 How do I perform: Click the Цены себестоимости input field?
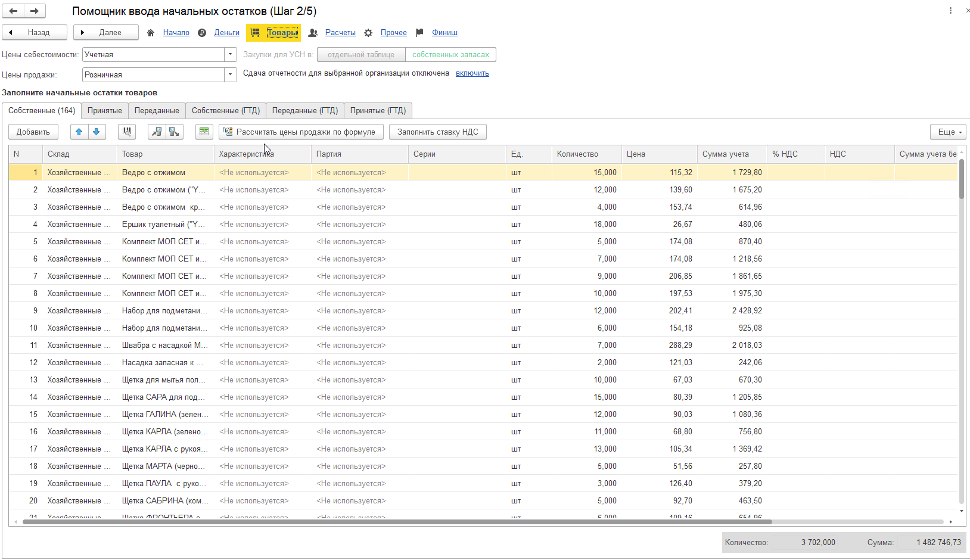coord(154,55)
